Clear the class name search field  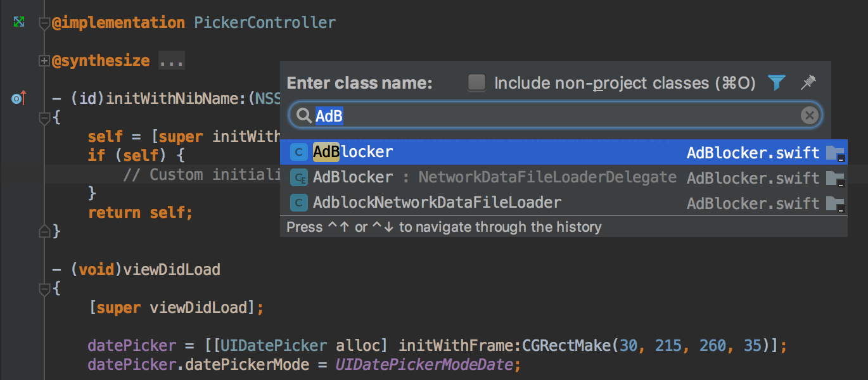click(809, 115)
